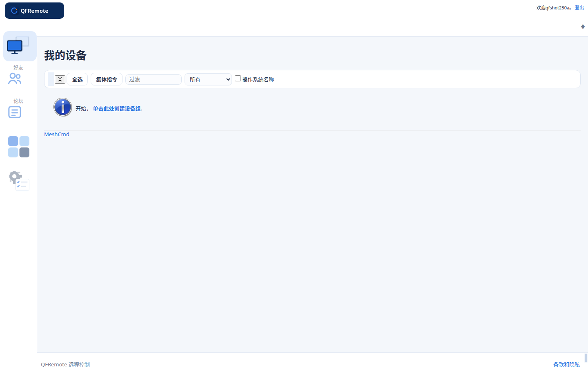Open the 所有 filter dropdown
The height and width of the screenshot is (368, 588).
click(208, 79)
